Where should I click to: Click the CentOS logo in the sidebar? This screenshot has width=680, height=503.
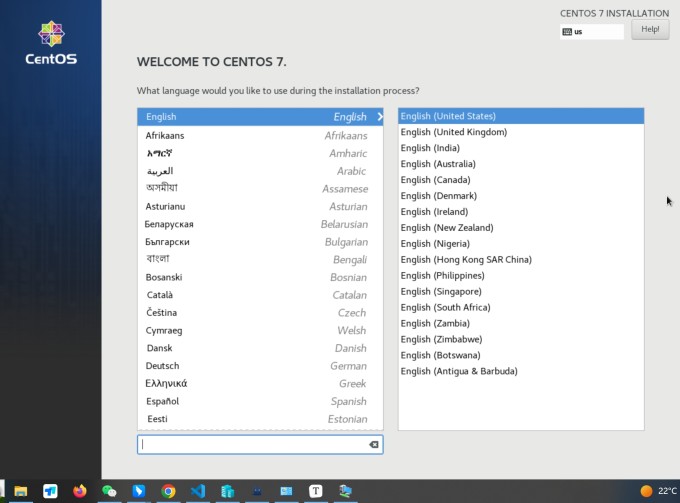[x=51, y=42]
